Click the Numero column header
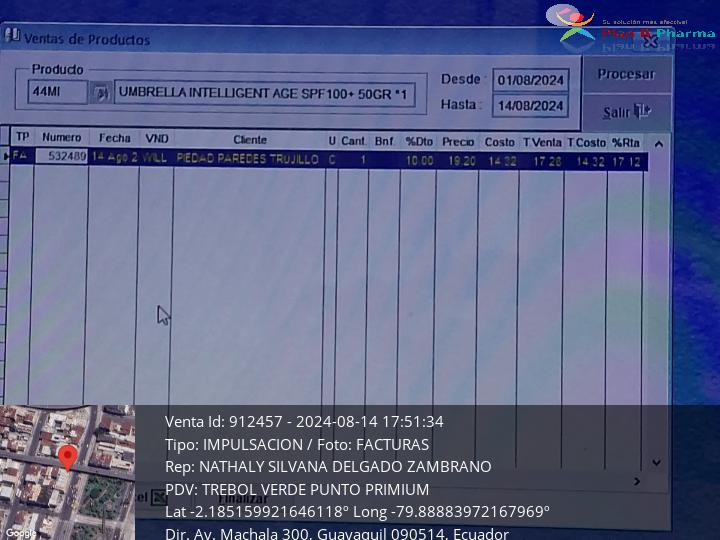Viewport: 720px width, 540px height. [62, 137]
